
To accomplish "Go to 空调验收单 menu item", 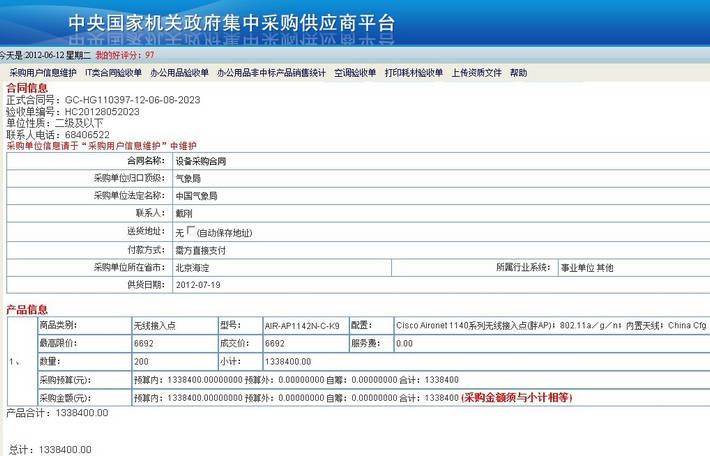I will (356, 73).
